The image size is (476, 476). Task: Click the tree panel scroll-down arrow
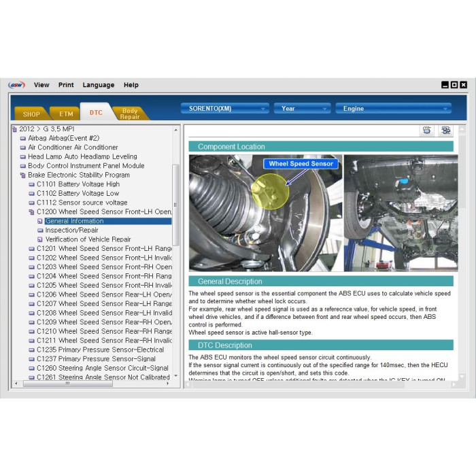175,376
